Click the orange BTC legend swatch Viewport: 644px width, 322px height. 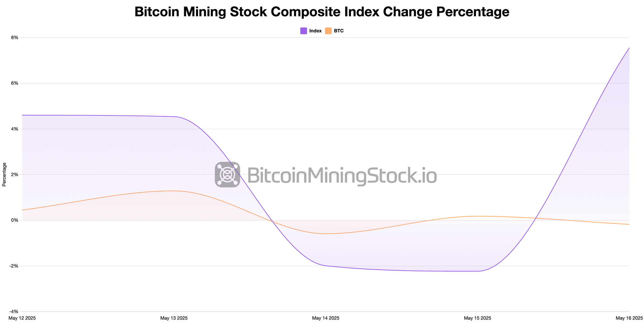328,31
